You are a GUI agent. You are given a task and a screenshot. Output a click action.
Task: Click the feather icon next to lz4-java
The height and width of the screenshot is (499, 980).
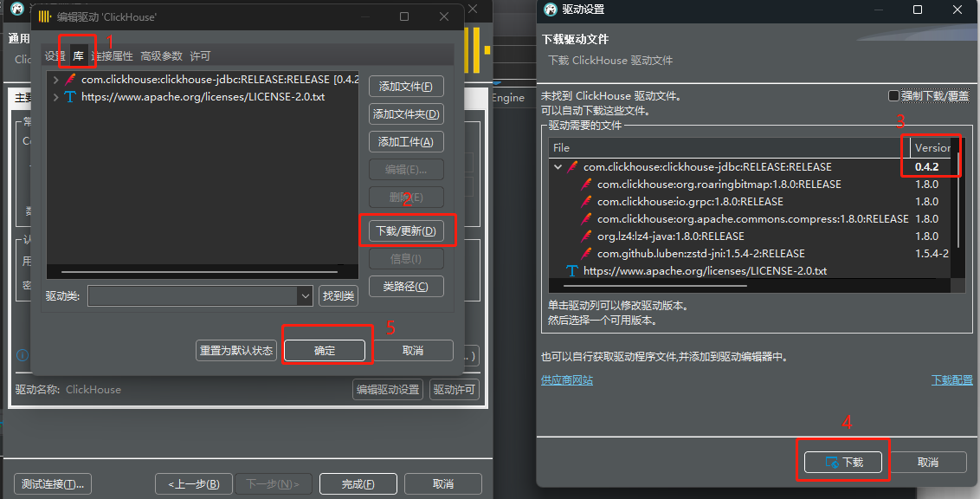(586, 237)
